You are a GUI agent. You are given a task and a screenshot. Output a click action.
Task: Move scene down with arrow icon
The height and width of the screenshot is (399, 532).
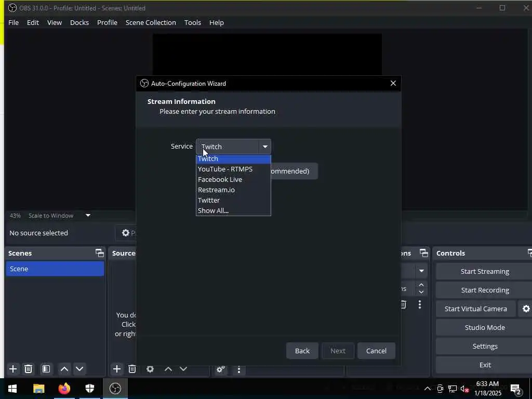tap(79, 369)
